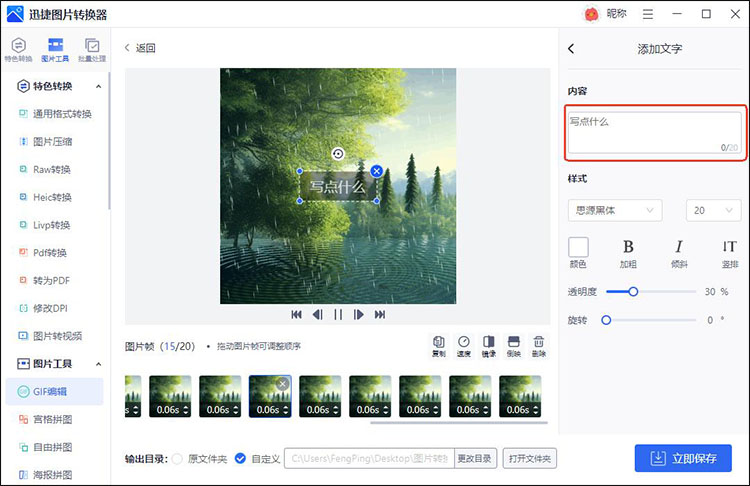Screen dimensions: 750x486
Task: Click the rotate handle above the text box
Action: coord(338,154)
